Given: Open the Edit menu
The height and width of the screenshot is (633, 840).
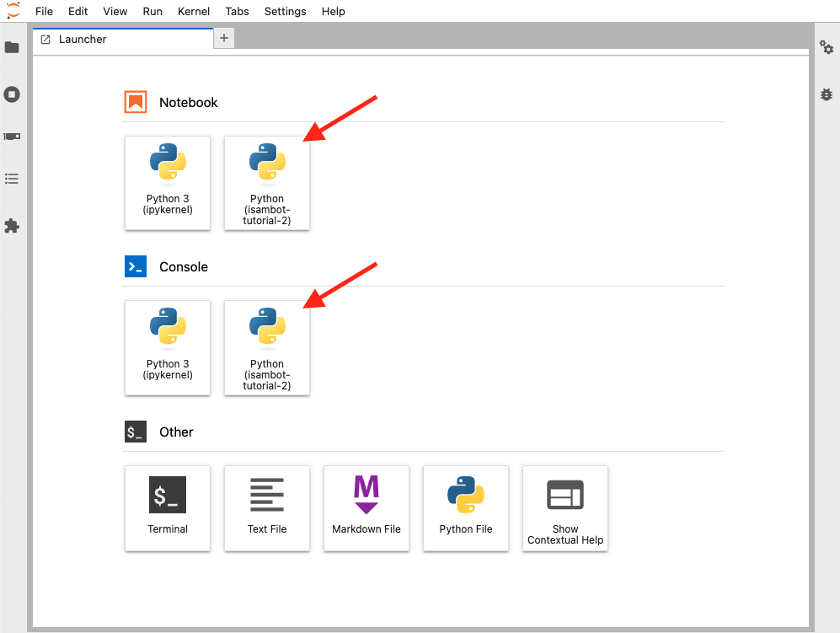Looking at the screenshot, I should (x=78, y=11).
